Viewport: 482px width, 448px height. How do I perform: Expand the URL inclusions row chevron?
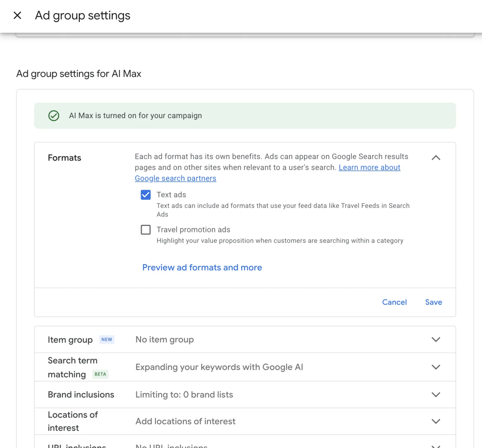pos(436,446)
